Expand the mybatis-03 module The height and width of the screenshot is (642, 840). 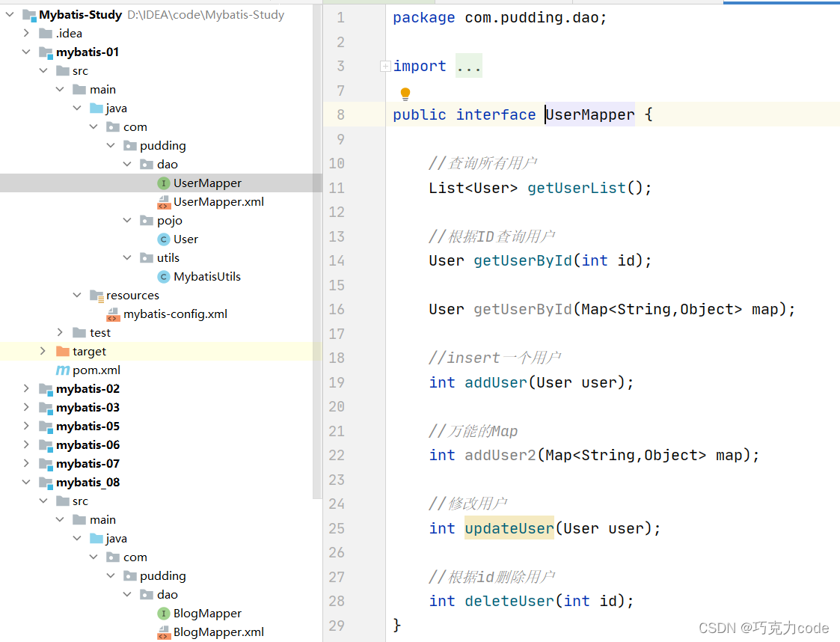click(x=26, y=408)
